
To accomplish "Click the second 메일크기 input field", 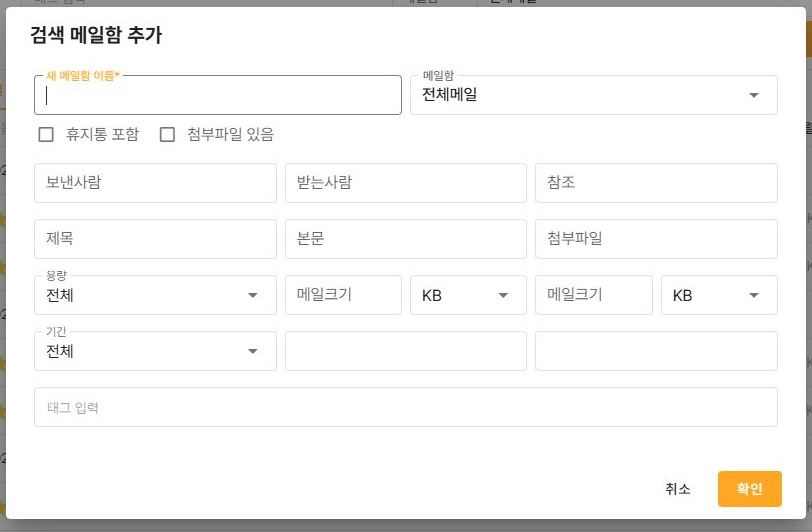I will pos(593,295).
